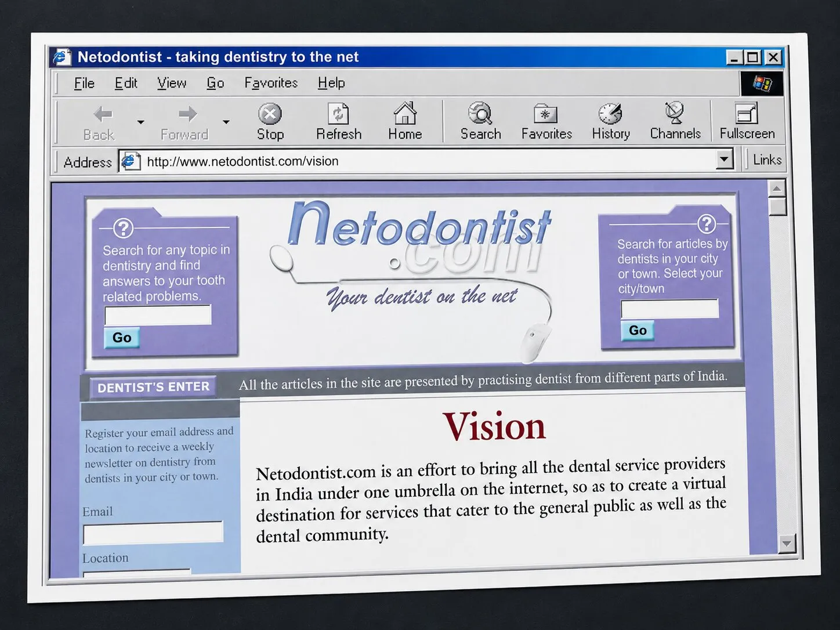The width and height of the screenshot is (840, 630).
Task: Open the Favorites menu in the menu bar
Action: coord(271,83)
